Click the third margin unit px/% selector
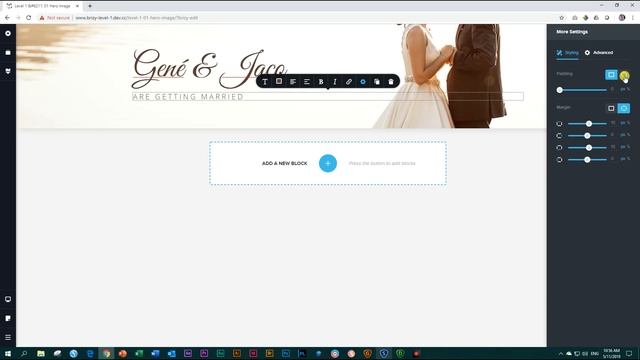640x360 pixels. pyautogui.click(x=625, y=147)
